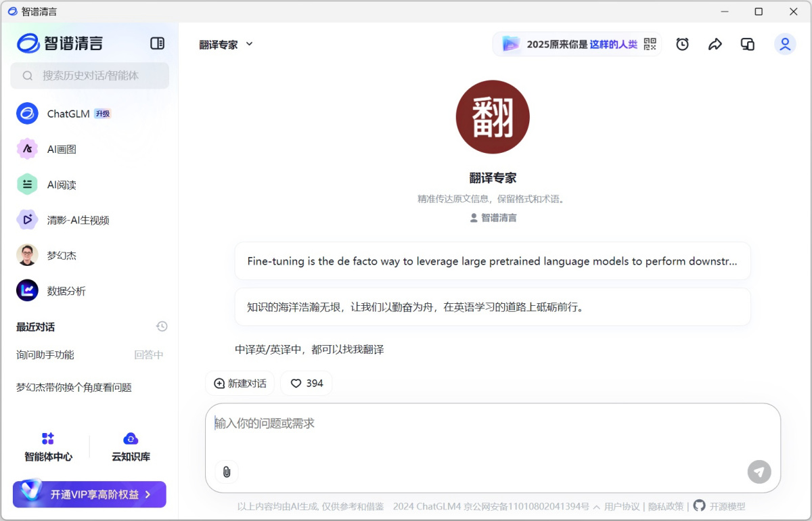Open the device sync icon in top bar
Image resolution: width=812 pixels, height=521 pixels.
747,43
